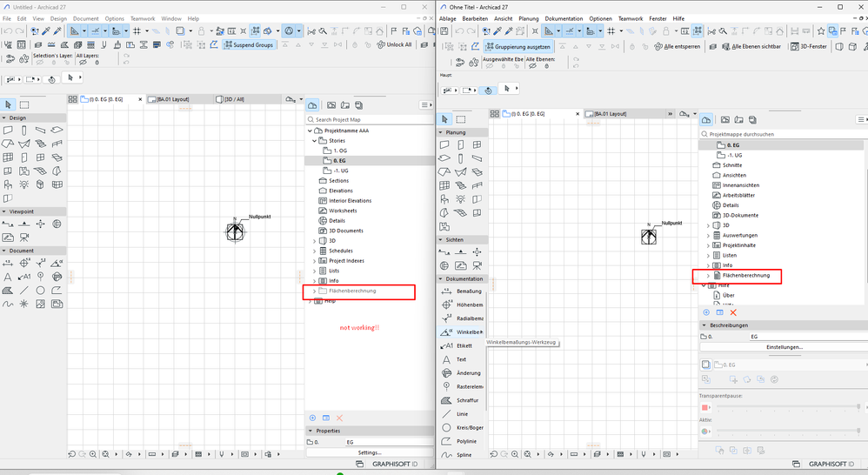Collapse the Design toolbox section
This screenshot has height=475, width=868.
coord(4,118)
